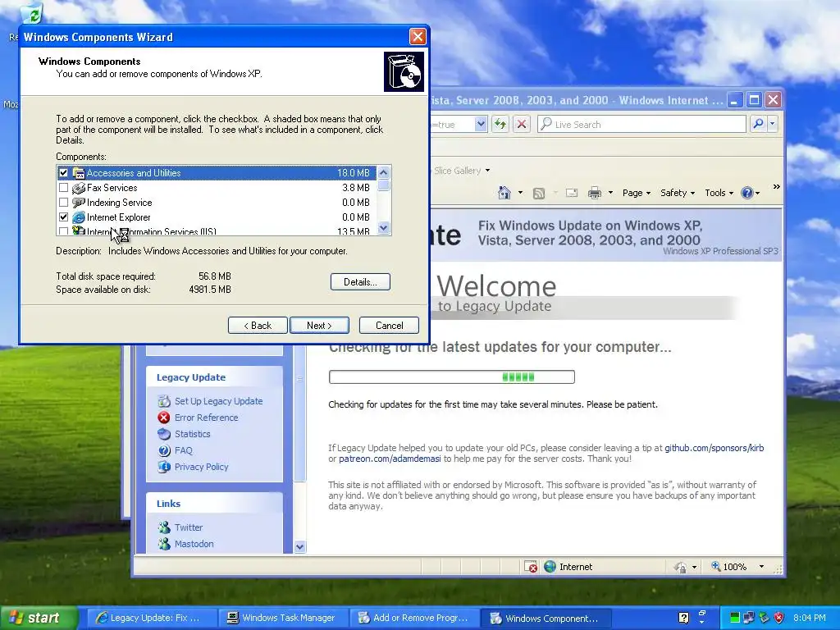Click the Read Mail icon
The image size is (840, 630).
click(x=572, y=193)
